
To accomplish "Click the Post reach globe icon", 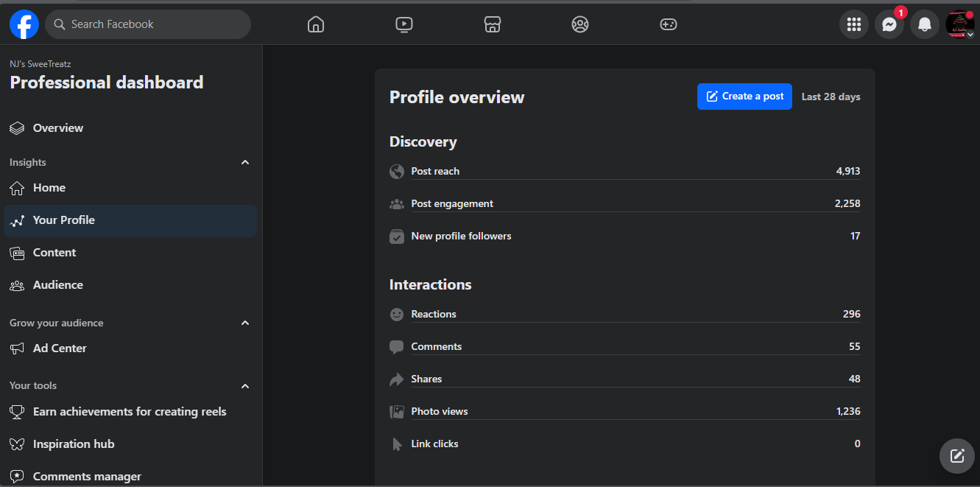I will (x=397, y=172).
